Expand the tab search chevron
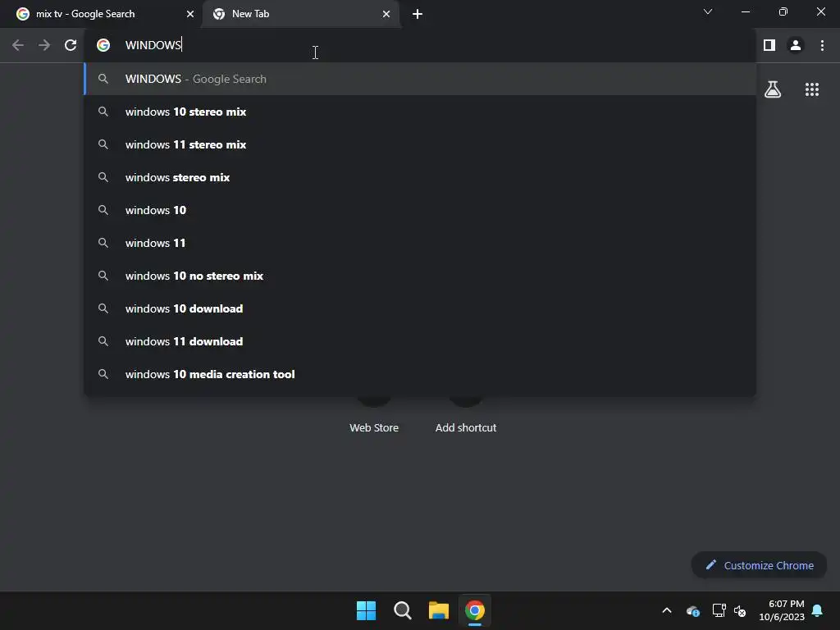Image resolution: width=840 pixels, height=630 pixels. tap(708, 11)
